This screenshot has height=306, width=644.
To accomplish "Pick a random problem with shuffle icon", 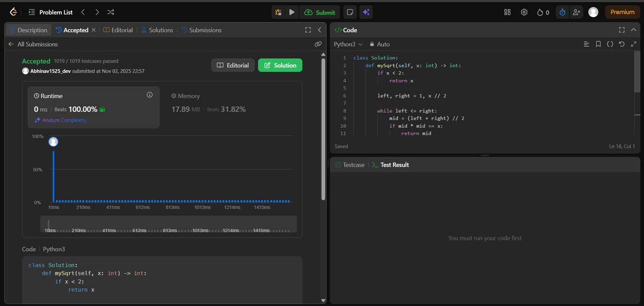I will click(x=111, y=12).
